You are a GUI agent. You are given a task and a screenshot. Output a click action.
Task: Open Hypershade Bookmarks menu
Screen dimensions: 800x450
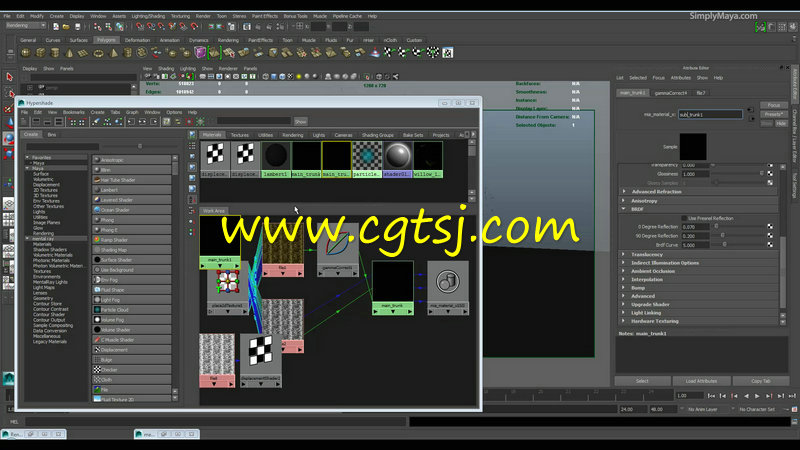tap(73, 112)
